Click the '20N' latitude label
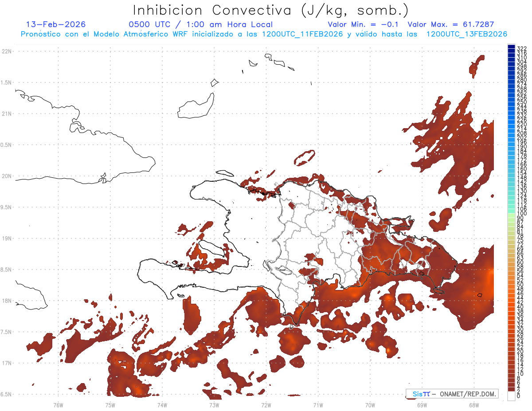Viewport: 532px width, 411px height. [x=7, y=176]
